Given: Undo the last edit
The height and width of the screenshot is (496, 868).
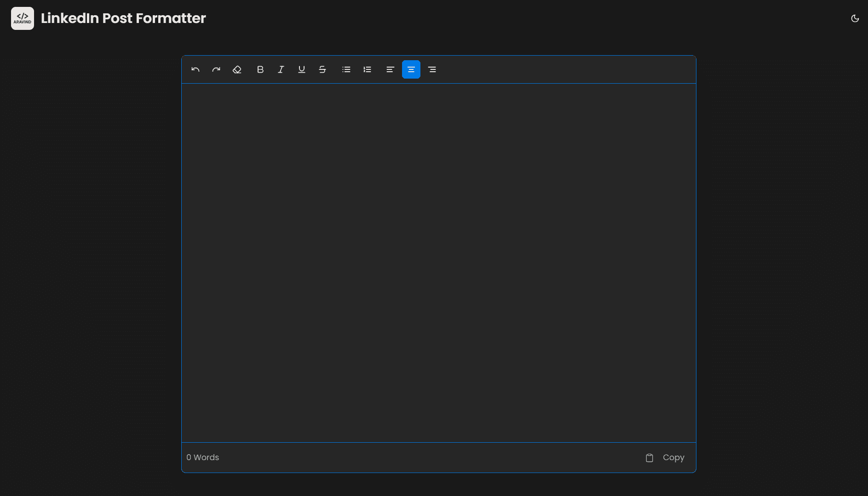Looking at the screenshot, I should 195,69.
